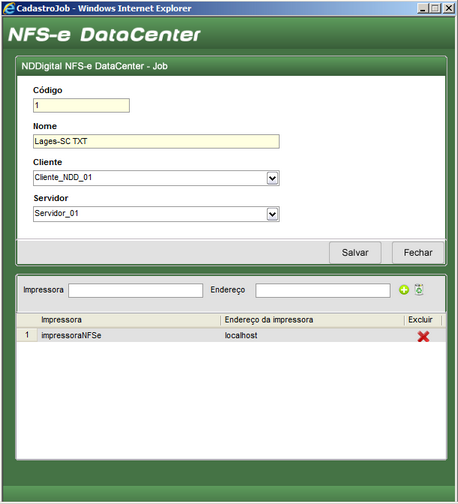
Task: Select the Servidor_01 combo box
Action: (156, 214)
